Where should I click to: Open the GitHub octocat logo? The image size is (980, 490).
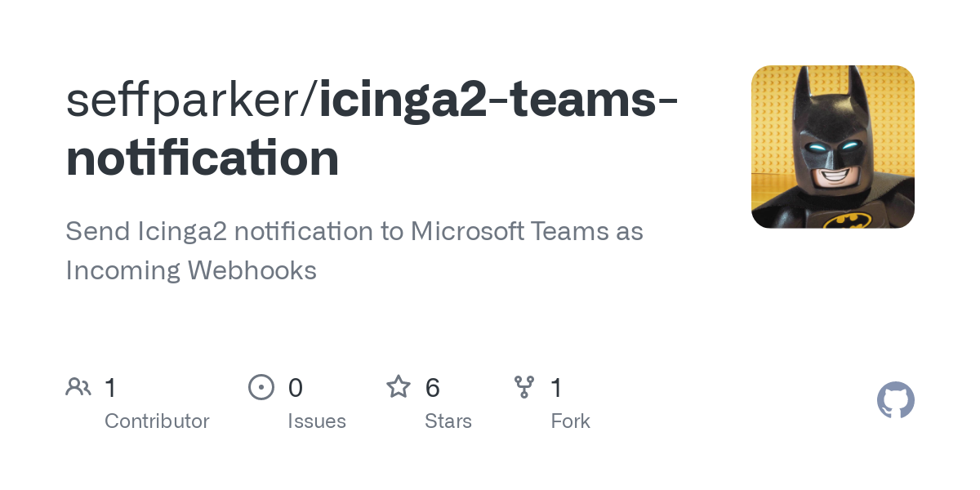(896, 400)
